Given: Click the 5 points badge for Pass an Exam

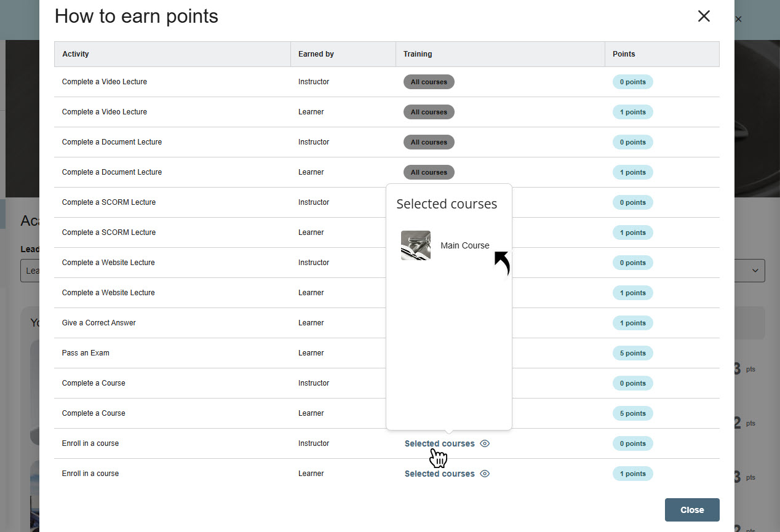Looking at the screenshot, I should (632, 353).
